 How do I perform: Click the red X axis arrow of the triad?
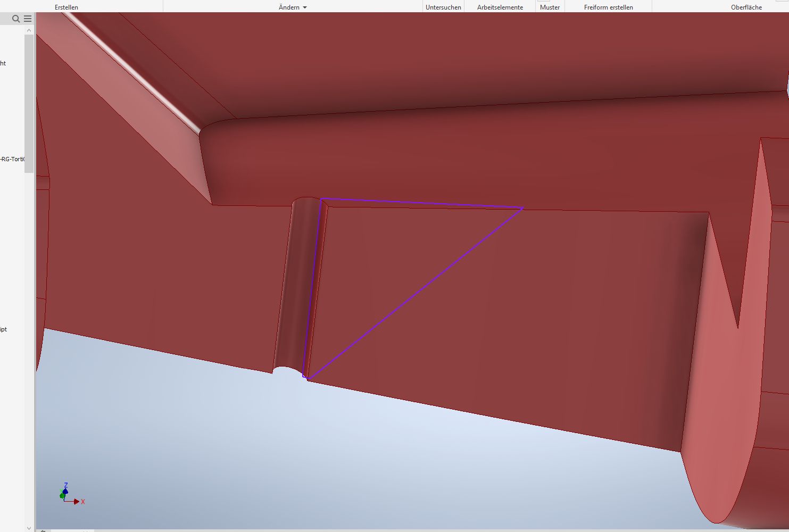tap(77, 502)
